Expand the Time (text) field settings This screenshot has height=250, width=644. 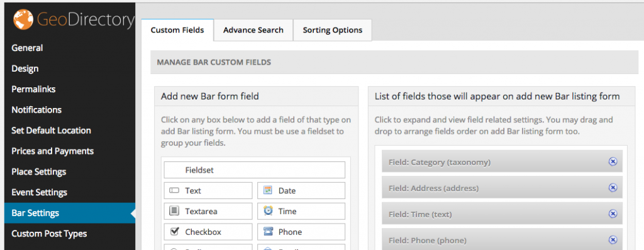click(502, 214)
